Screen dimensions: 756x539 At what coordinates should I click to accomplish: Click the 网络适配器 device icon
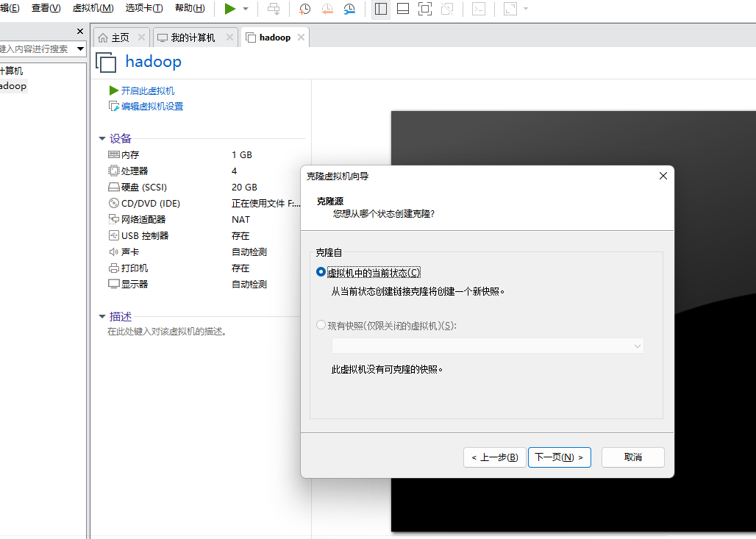point(114,219)
